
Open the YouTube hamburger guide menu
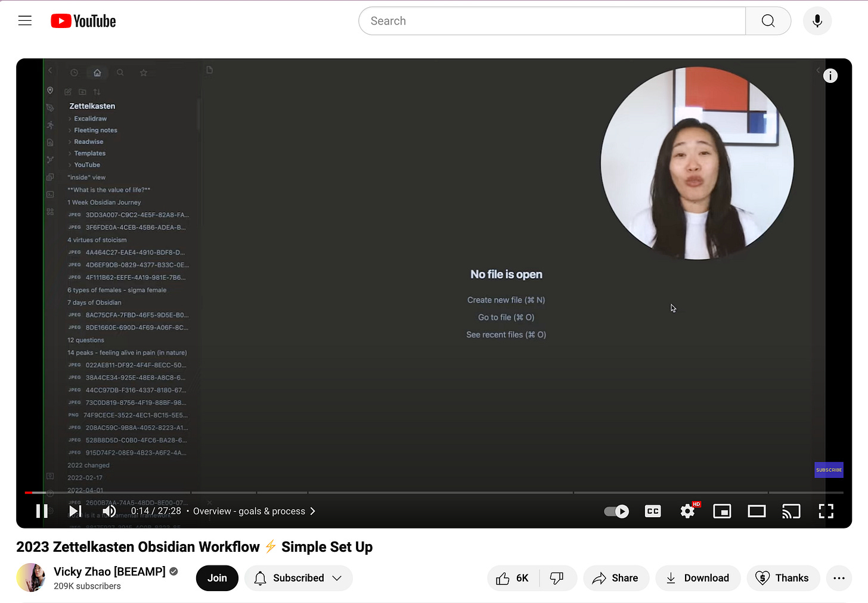[25, 21]
